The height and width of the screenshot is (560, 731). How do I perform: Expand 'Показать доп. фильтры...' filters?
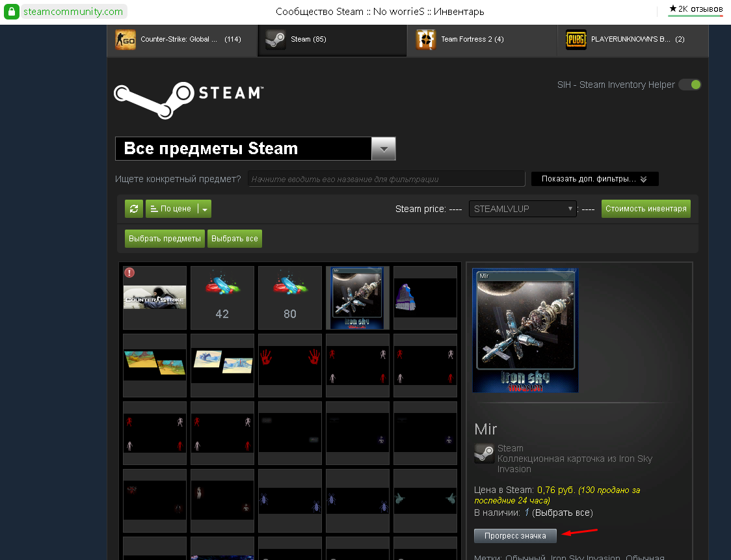[x=595, y=179]
